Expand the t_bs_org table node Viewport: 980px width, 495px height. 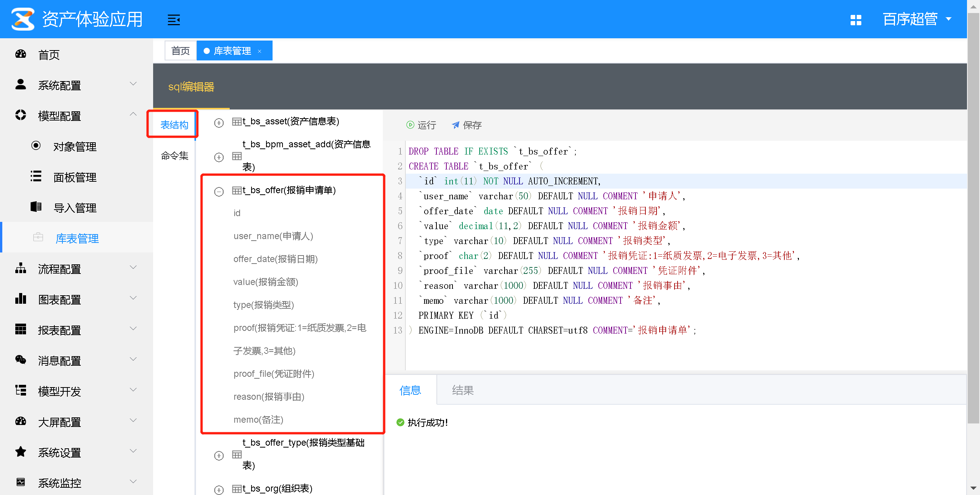[219, 490]
